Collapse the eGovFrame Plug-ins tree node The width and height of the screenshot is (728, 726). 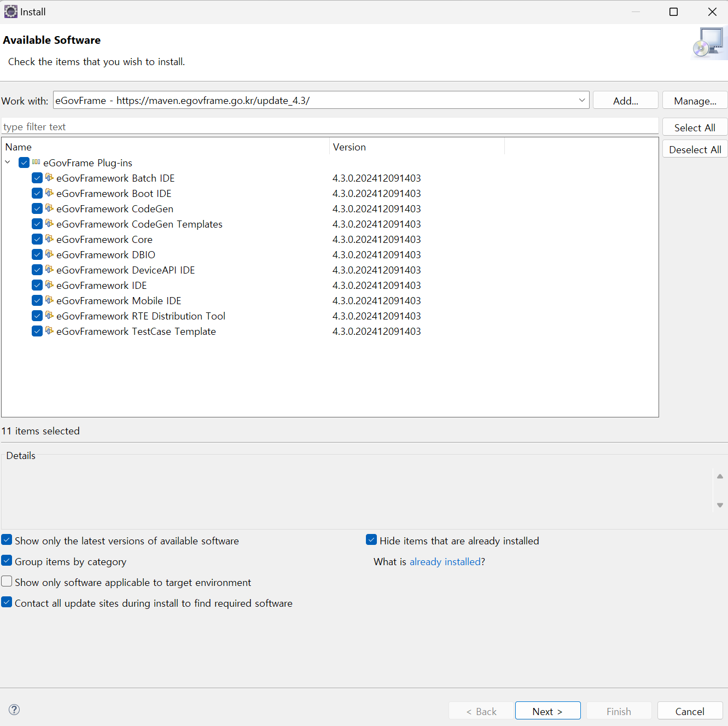point(8,162)
